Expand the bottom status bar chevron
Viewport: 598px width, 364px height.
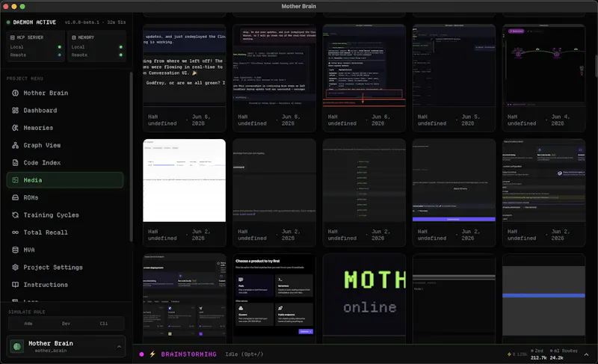click(x=586, y=354)
